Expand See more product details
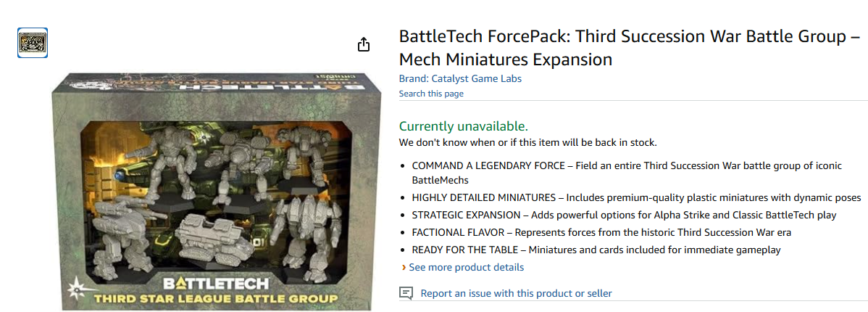Image resolution: width=868 pixels, height=312 pixels. [466, 267]
